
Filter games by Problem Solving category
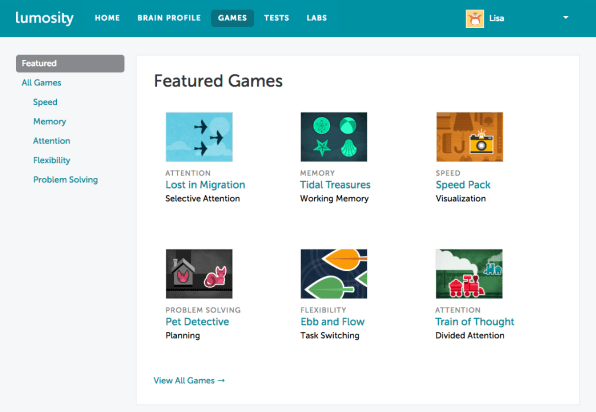65,179
